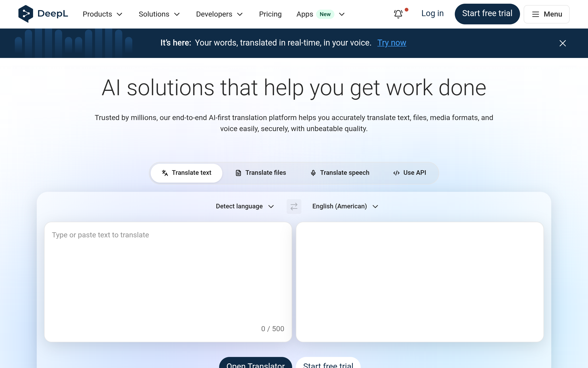Expand the Developers dropdown menu

pyautogui.click(x=219, y=14)
